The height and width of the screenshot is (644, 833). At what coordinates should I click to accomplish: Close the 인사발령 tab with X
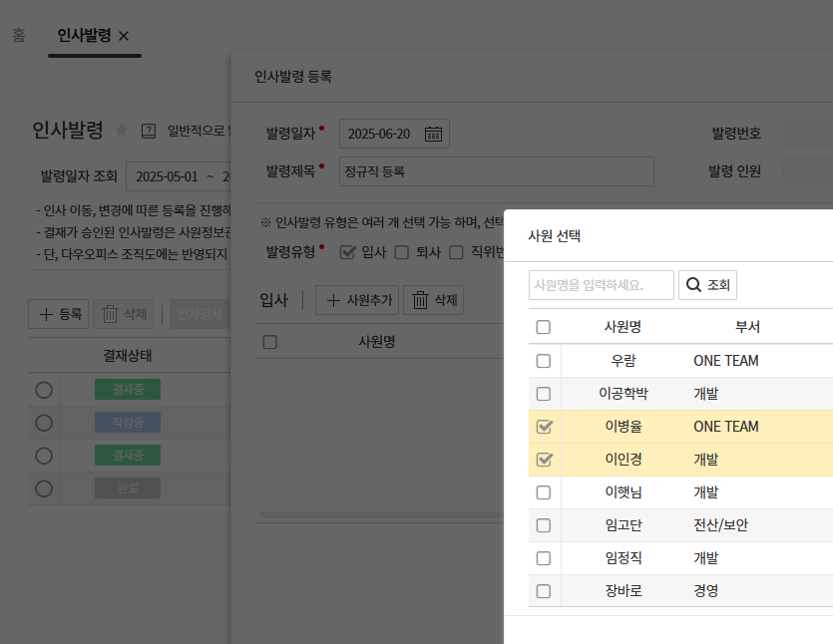[x=124, y=35]
